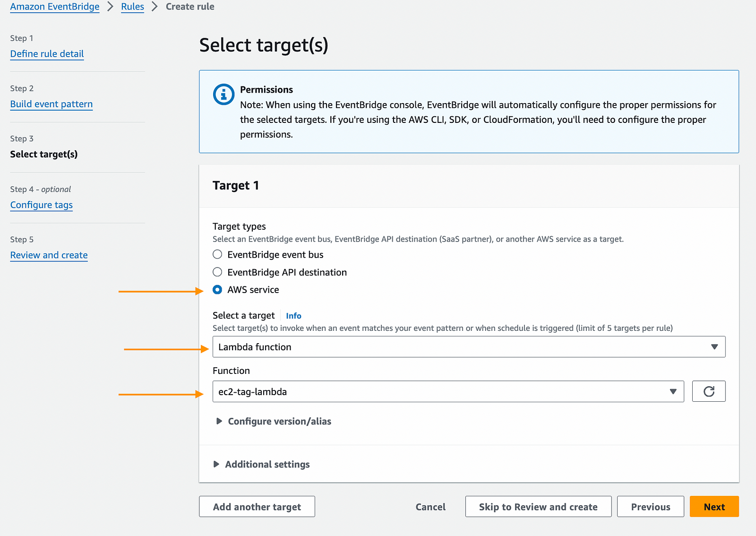Click the Amazon EventBridge breadcrumb link

(54, 7)
